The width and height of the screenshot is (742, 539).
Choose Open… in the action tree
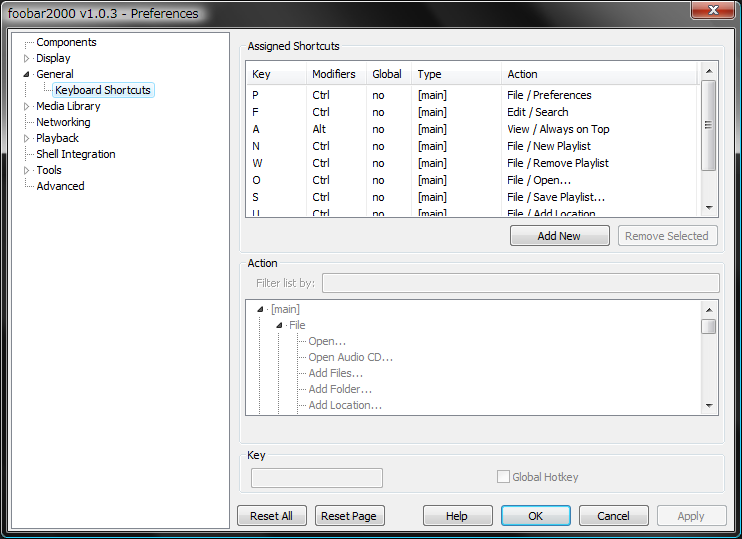327,341
